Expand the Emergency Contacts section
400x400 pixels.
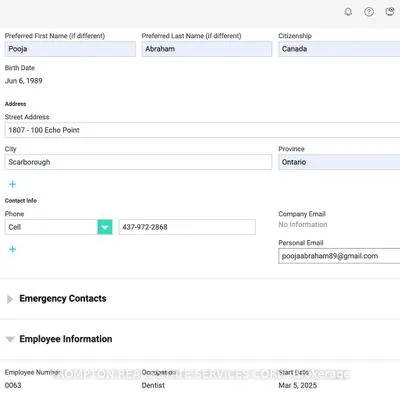coord(10,299)
